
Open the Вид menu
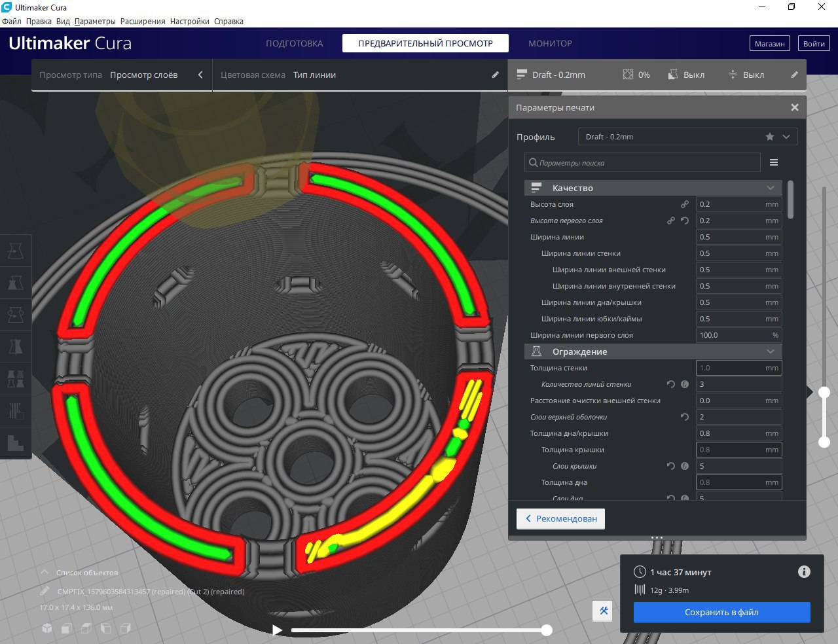click(x=63, y=21)
